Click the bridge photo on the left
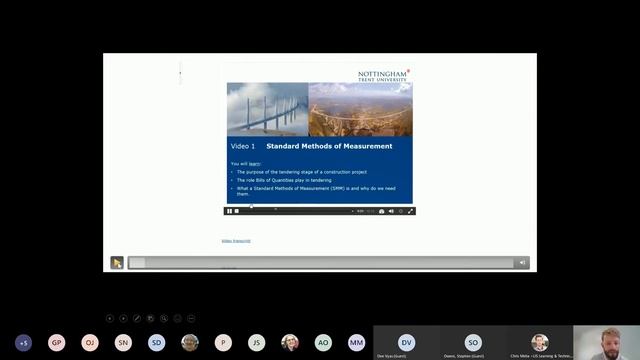 point(268,109)
